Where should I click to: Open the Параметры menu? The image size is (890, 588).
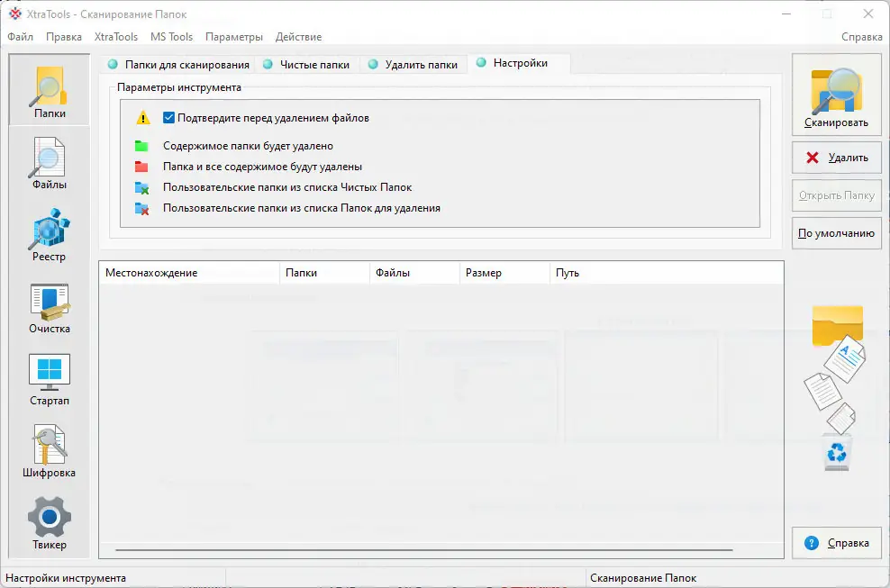234,37
